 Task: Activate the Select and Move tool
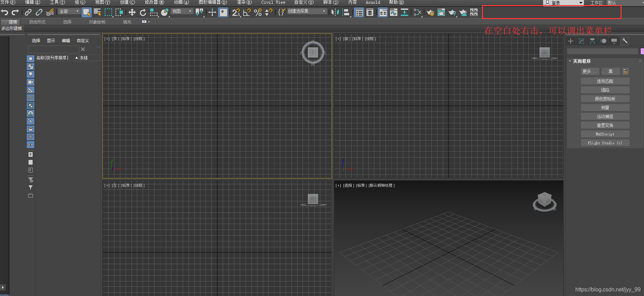132,13
